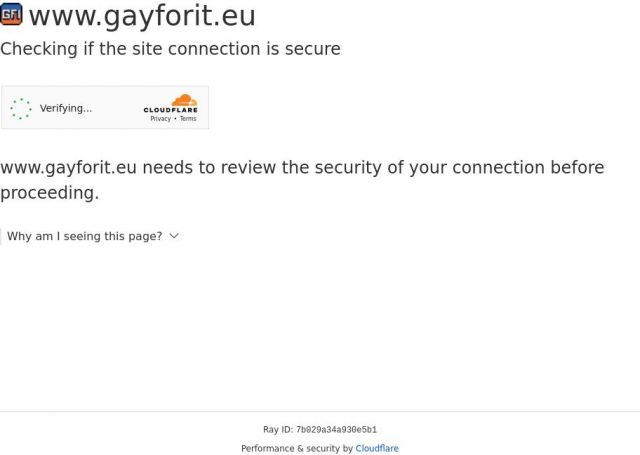The width and height of the screenshot is (640, 455).
Task: Click the www.gayforit.eu page heading
Action: [x=142, y=16]
